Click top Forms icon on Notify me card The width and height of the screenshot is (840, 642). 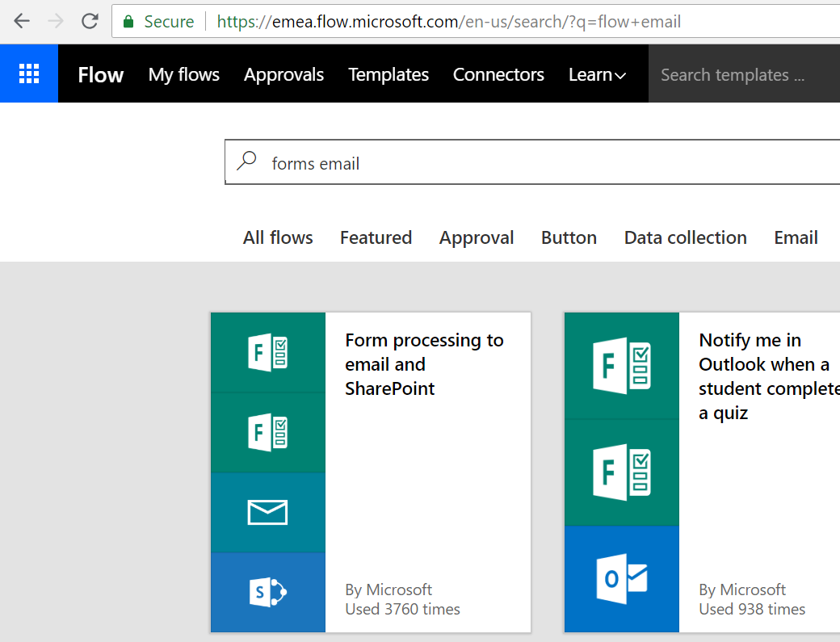[622, 366]
